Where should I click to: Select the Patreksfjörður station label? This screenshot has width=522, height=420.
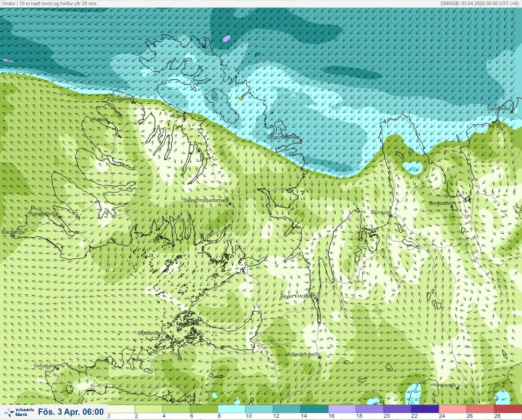coord(44,214)
